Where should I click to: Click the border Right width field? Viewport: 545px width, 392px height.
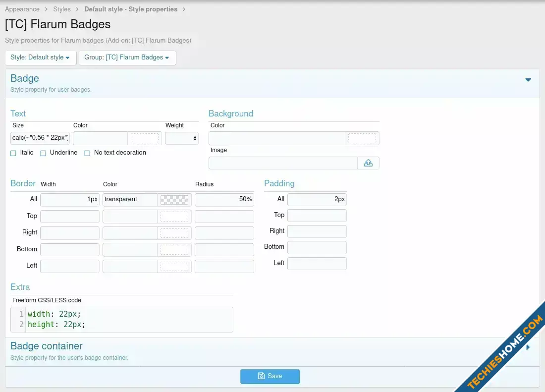pyautogui.click(x=70, y=233)
